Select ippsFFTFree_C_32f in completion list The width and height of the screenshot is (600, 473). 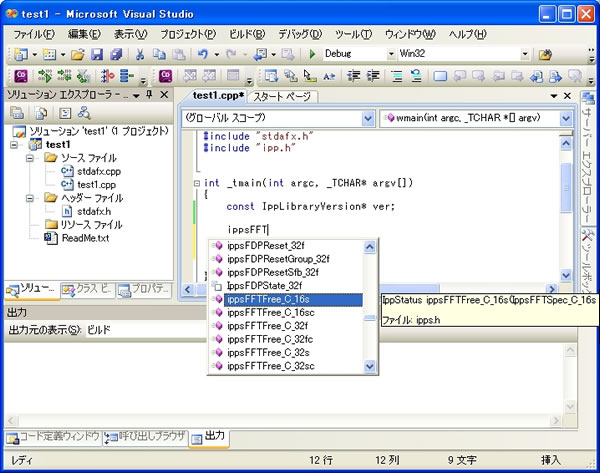267,326
